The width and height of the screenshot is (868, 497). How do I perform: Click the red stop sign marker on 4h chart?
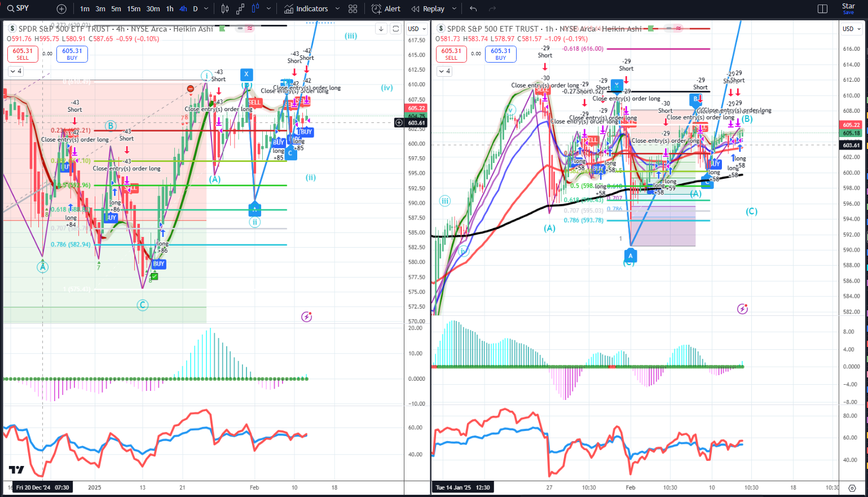pyautogui.click(x=191, y=89)
